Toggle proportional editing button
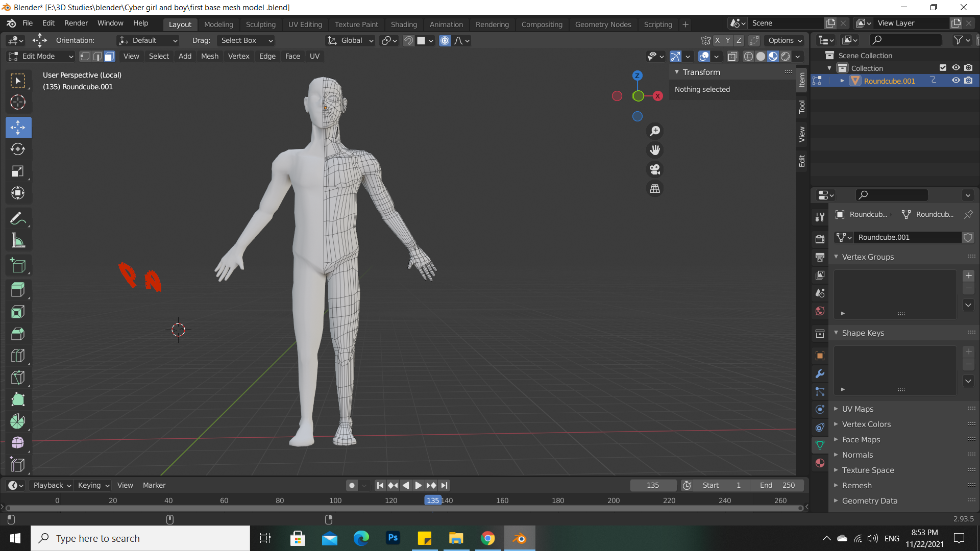This screenshot has width=980, height=551. (445, 40)
